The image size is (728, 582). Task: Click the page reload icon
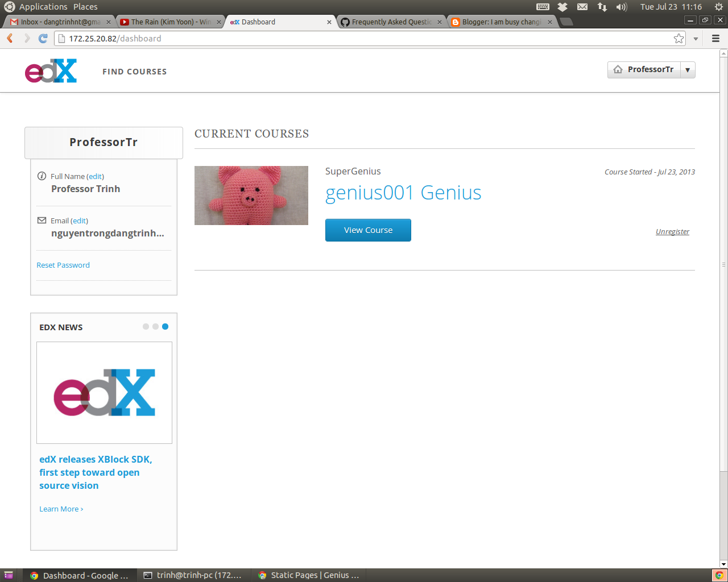point(43,39)
